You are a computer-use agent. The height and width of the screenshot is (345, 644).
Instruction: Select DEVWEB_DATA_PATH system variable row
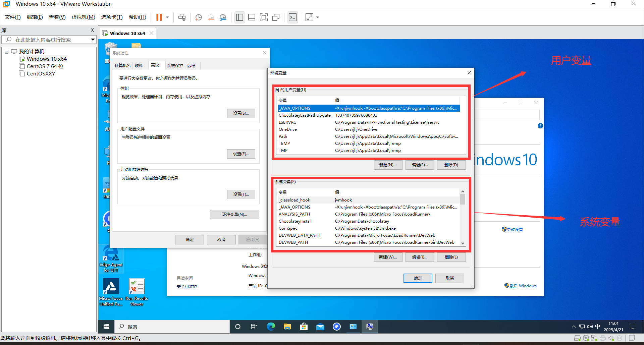(369, 235)
